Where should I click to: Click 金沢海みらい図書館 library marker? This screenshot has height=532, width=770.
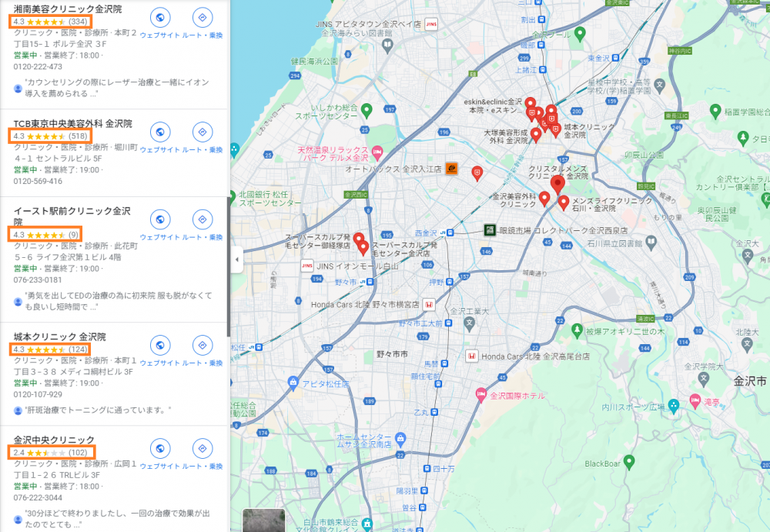[x=387, y=45]
